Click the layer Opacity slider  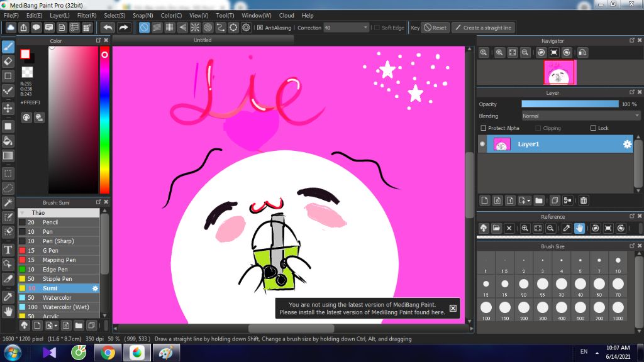pos(570,104)
